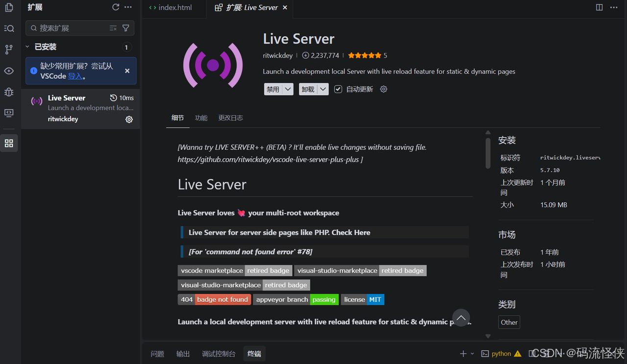Clear the extension search results

pyautogui.click(x=113, y=28)
